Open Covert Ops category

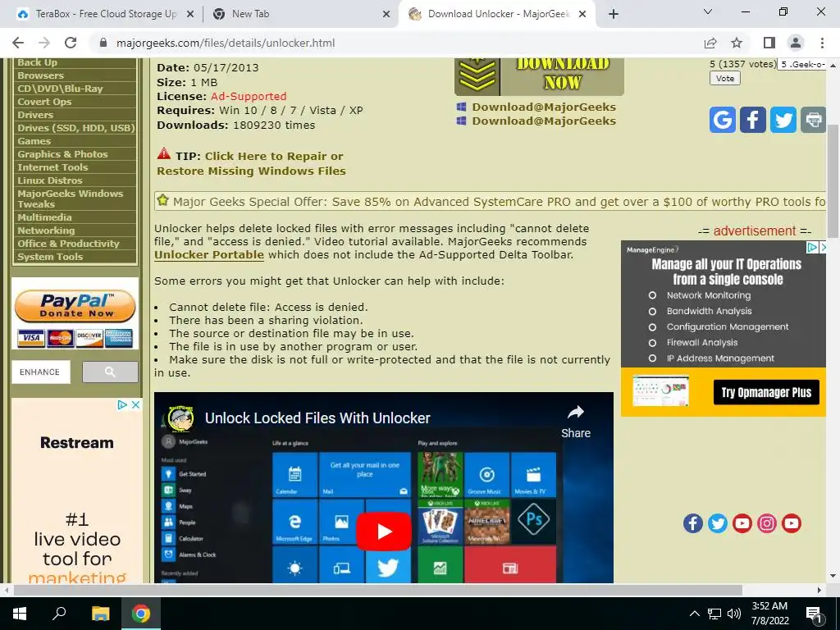(44, 102)
